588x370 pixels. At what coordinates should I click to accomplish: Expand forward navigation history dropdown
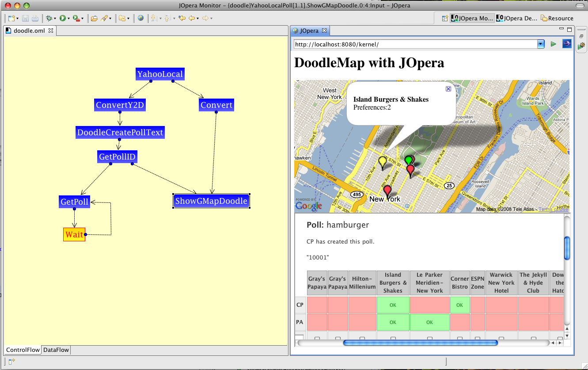tap(211, 19)
